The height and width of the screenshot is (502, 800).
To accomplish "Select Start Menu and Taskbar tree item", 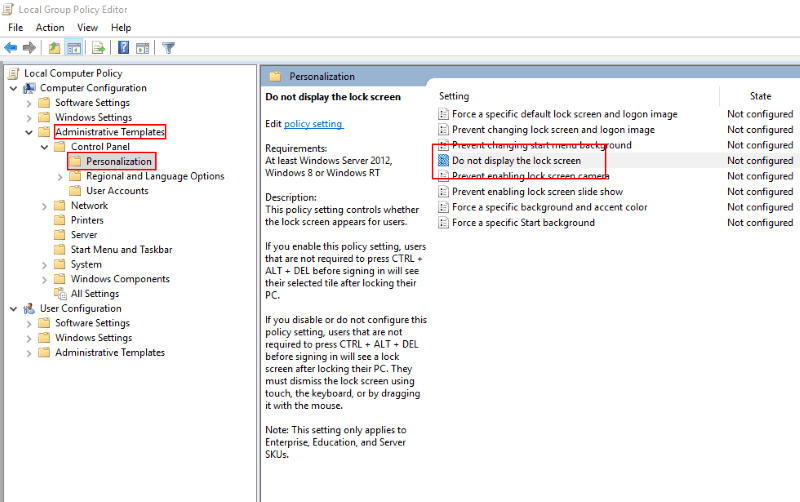I will pos(121,249).
